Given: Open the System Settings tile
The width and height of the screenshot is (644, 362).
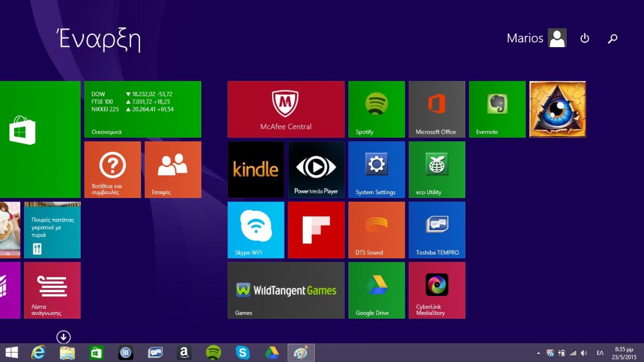Looking at the screenshot, I should point(377,169).
